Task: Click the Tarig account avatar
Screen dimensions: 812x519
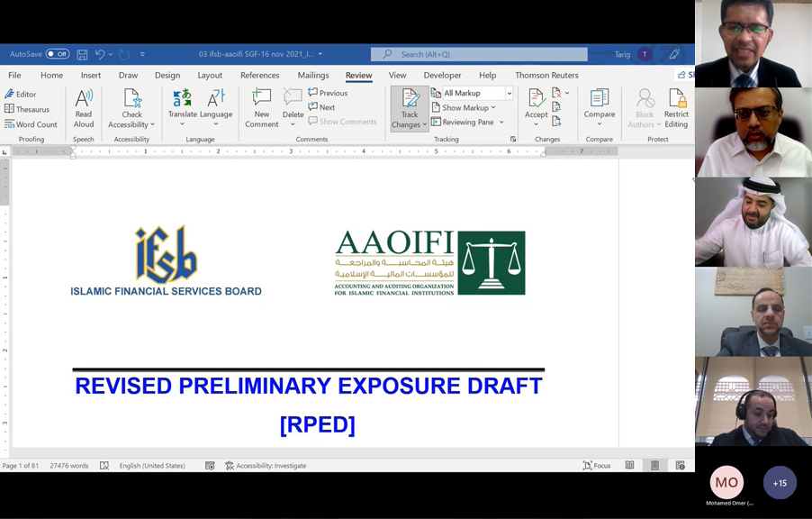Action: (x=645, y=54)
